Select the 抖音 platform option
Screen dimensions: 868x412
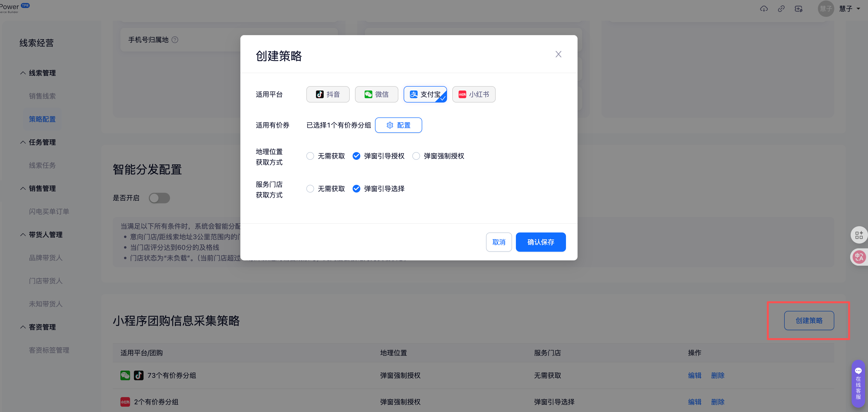coord(328,94)
